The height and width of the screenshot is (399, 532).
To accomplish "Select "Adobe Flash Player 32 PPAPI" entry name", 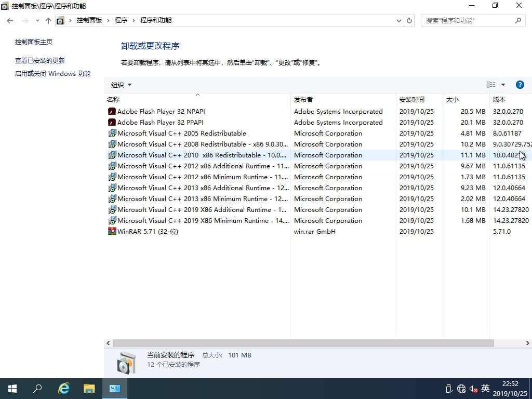I will (x=161, y=122).
